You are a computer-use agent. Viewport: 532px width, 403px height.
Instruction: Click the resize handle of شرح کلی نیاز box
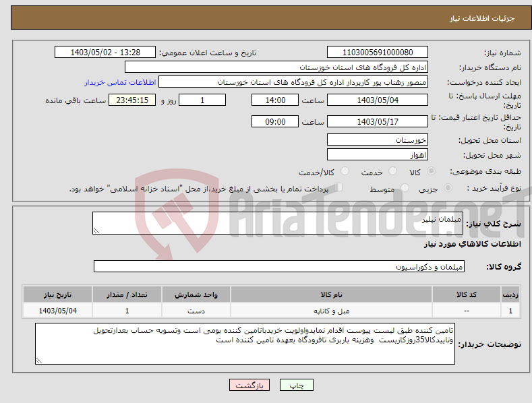96,230
